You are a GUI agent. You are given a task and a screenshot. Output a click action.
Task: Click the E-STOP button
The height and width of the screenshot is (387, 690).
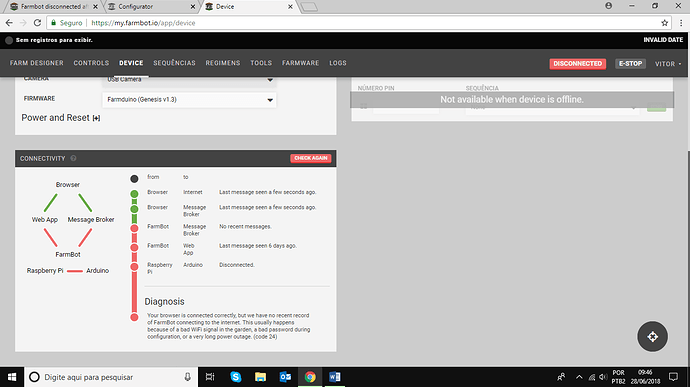pyautogui.click(x=630, y=64)
